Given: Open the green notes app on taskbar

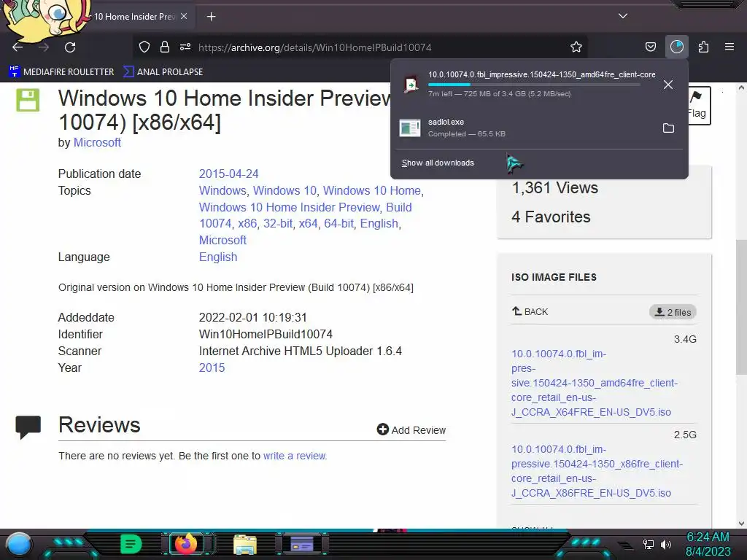Looking at the screenshot, I should coord(131,544).
